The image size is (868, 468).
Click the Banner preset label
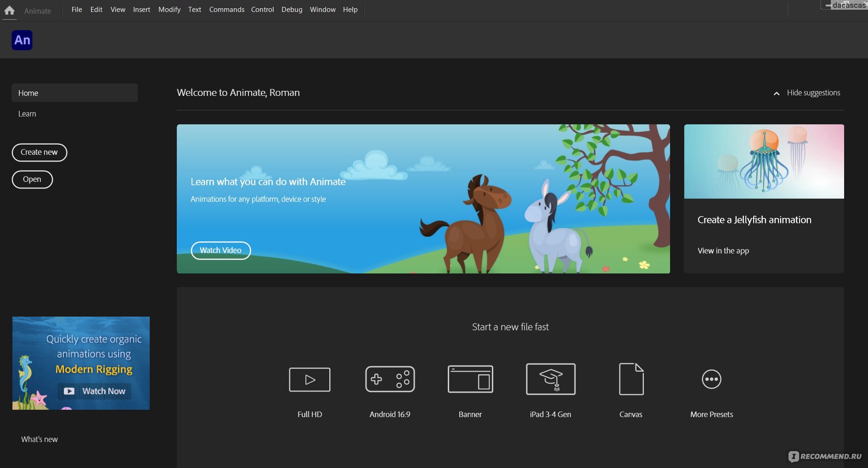[470, 414]
